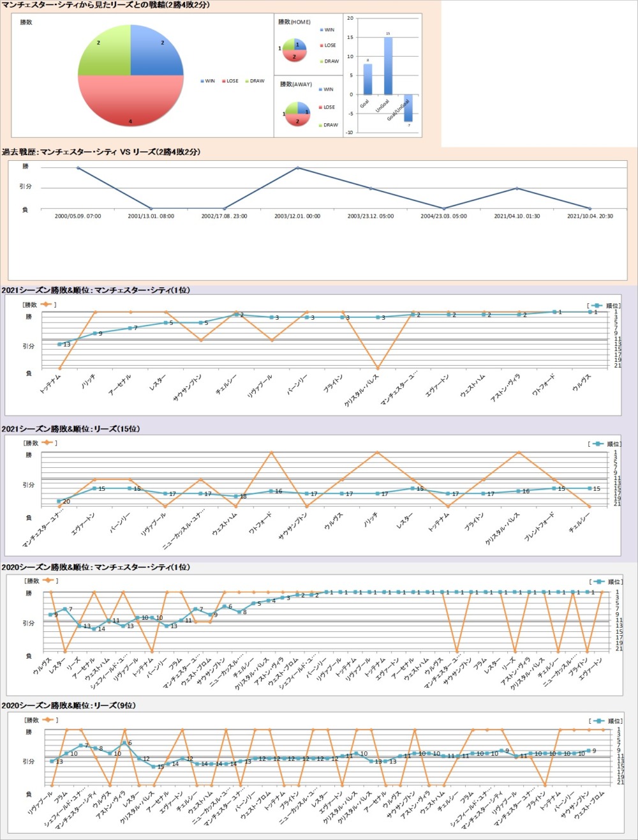
Task: Select rank marker 20 in the 2021 Leeds chart
Action: point(59,501)
